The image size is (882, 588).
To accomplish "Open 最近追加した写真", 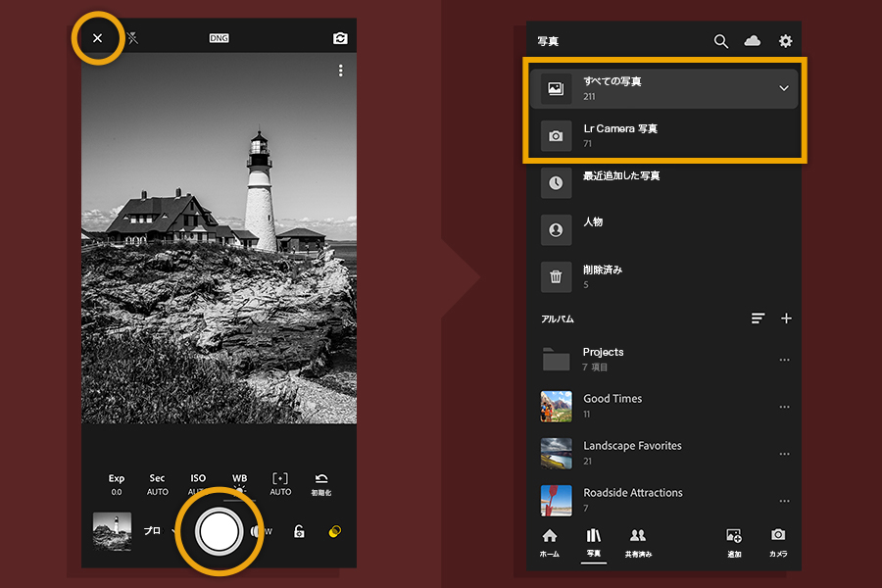I will pyautogui.click(x=663, y=183).
